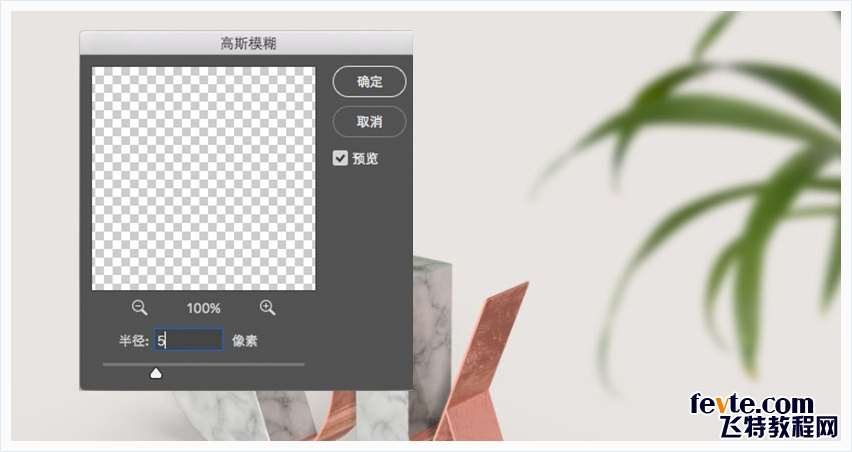Image resolution: width=852 pixels, height=452 pixels.
Task: Click the 100% zoom level label
Action: [203, 309]
